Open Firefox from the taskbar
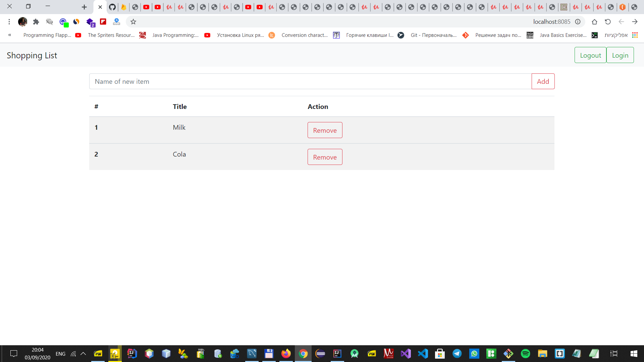Image resolution: width=644 pixels, height=362 pixels. 285,354
